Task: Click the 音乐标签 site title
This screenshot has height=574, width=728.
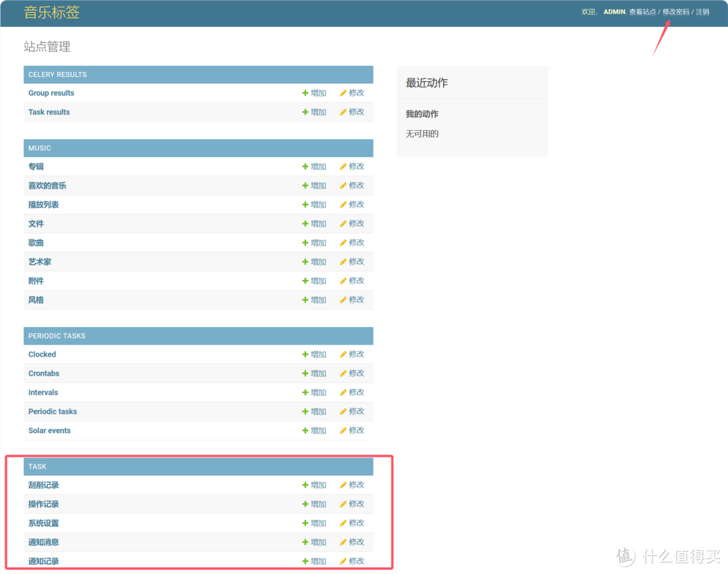Action: 51,12
